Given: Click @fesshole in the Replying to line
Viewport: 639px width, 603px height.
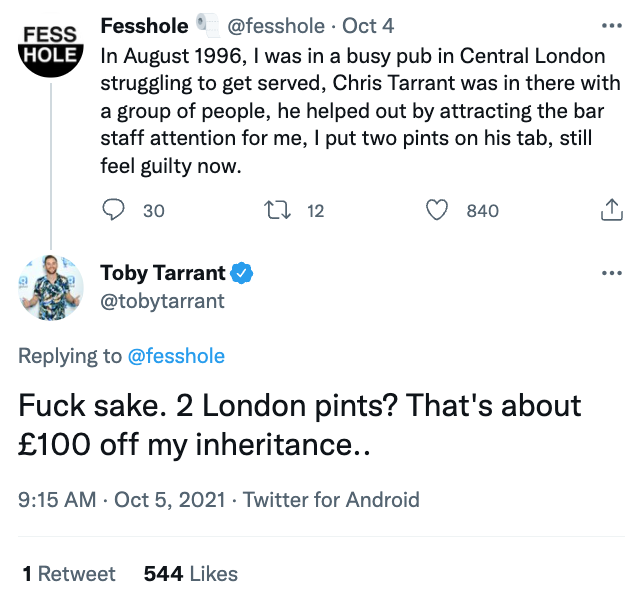Looking at the screenshot, I should [175, 356].
